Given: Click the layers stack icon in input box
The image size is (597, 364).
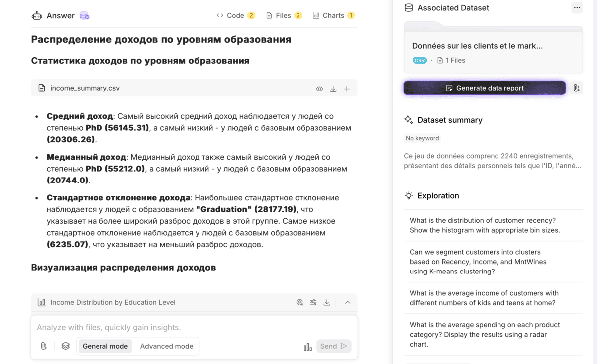Looking at the screenshot, I should pos(65,346).
